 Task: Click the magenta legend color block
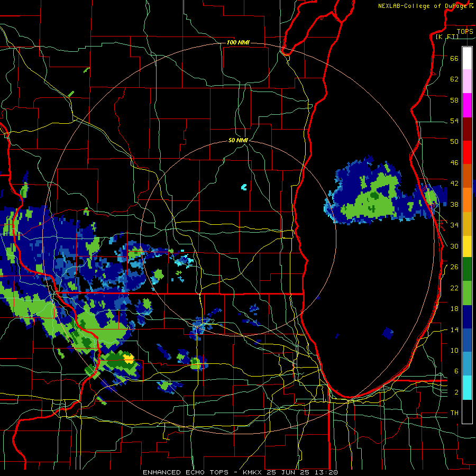coord(467,105)
